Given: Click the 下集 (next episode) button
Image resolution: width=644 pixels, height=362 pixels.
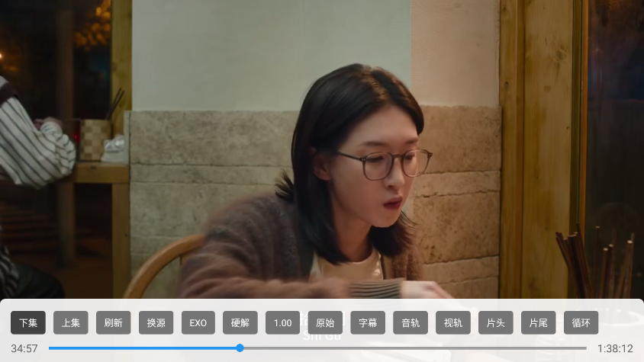Looking at the screenshot, I should click(x=28, y=322).
